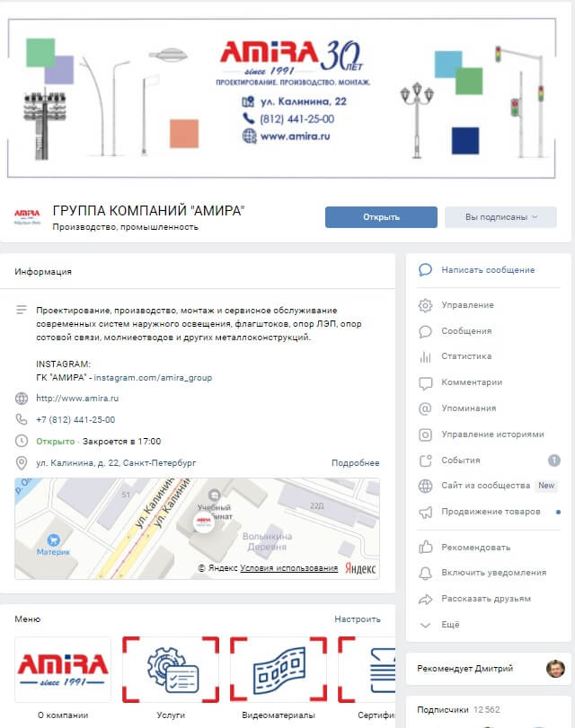Click the @ icon beside Упоминания
The height and width of the screenshot is (728, 575).
[x=425, y=408]
